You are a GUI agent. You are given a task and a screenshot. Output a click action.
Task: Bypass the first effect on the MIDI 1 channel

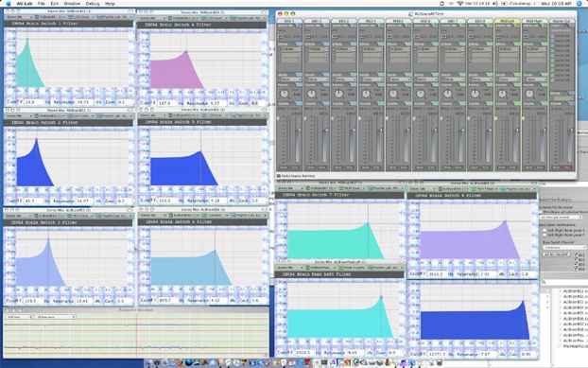[279, 49]
